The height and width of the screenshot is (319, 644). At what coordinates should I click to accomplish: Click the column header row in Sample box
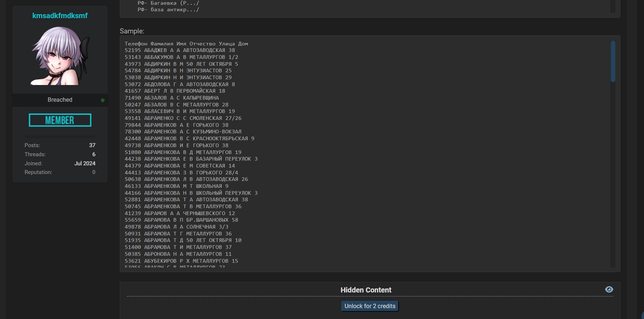pos(186,44)
